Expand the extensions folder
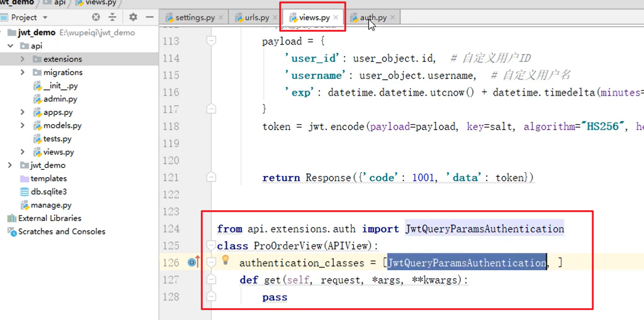Viewport: 644px width, 320px height. (22, 59)
